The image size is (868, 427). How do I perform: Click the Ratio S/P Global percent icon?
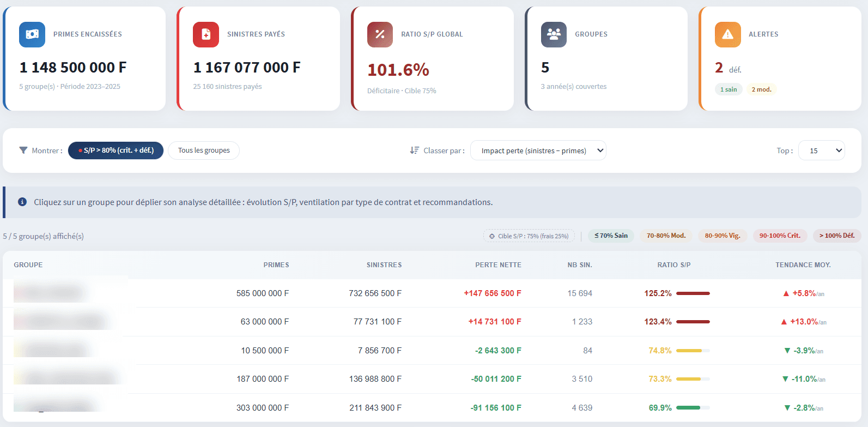tap(380, 34)
